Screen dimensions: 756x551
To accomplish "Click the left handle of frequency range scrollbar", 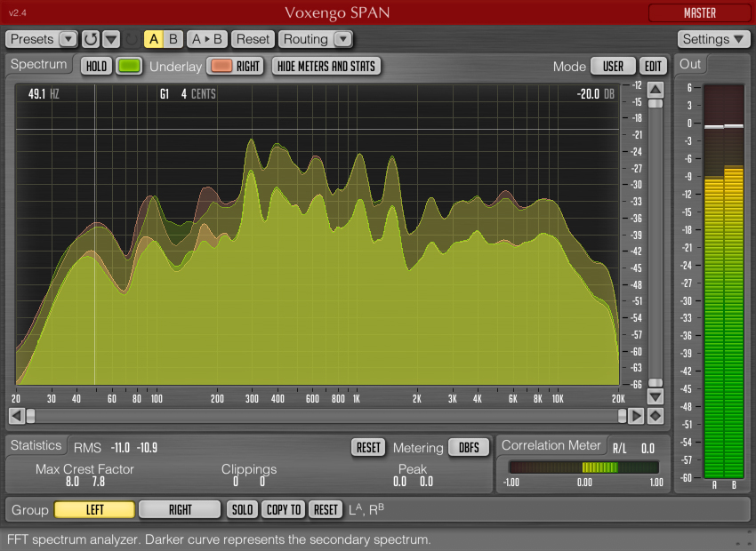I will [x=30, y=416].
